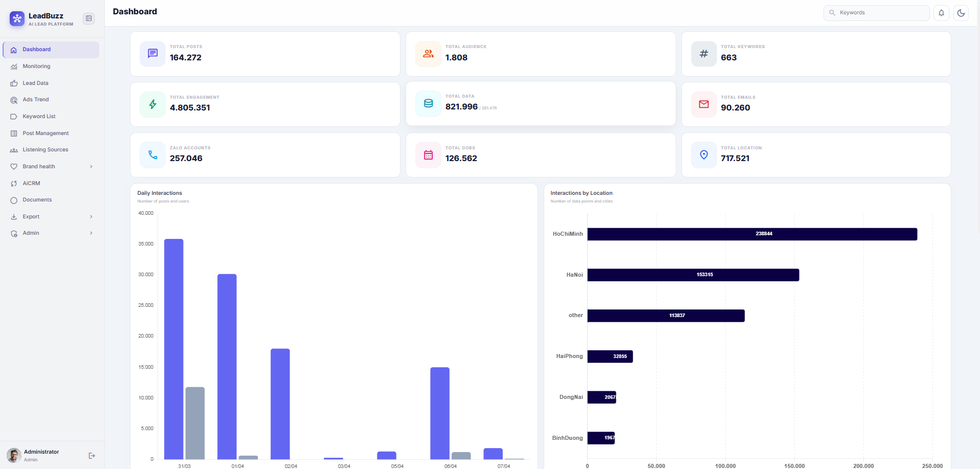Open the Dashboard menu item

(36, 49)
